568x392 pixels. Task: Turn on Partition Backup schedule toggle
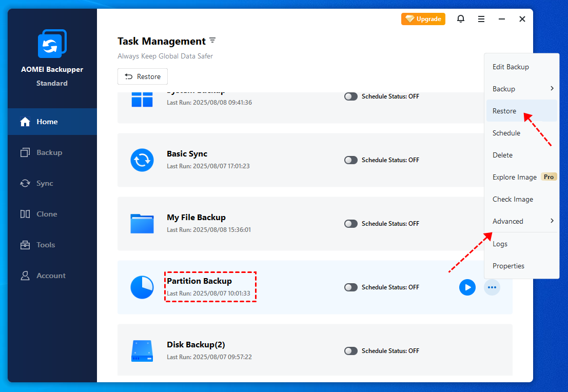(x=351, y=287)
